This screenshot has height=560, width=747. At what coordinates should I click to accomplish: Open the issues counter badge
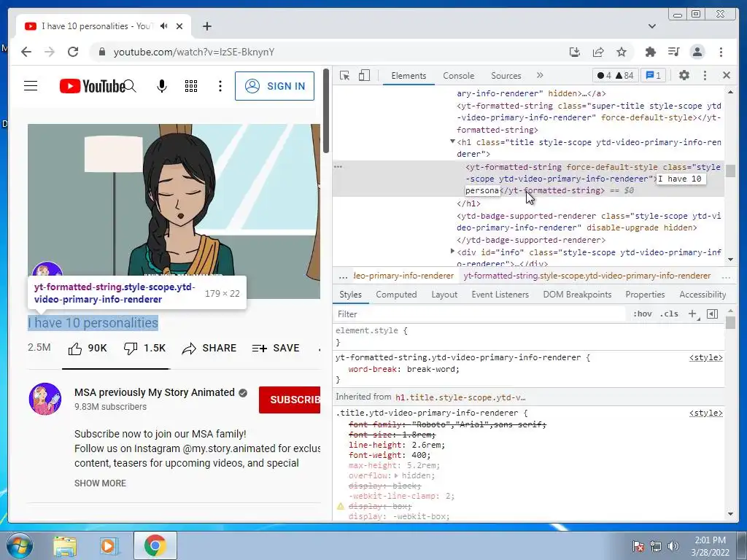[x=653, y=75]
